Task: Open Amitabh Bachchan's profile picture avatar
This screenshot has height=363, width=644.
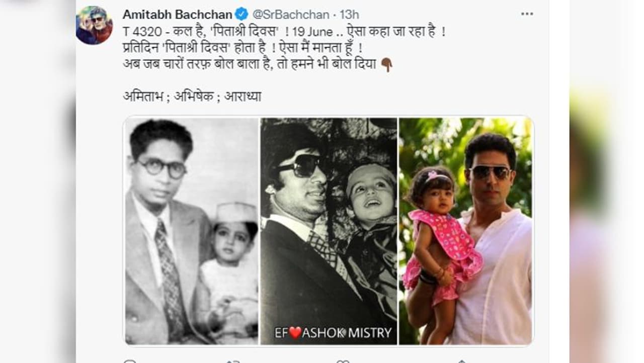Action: tap(94, 25)
